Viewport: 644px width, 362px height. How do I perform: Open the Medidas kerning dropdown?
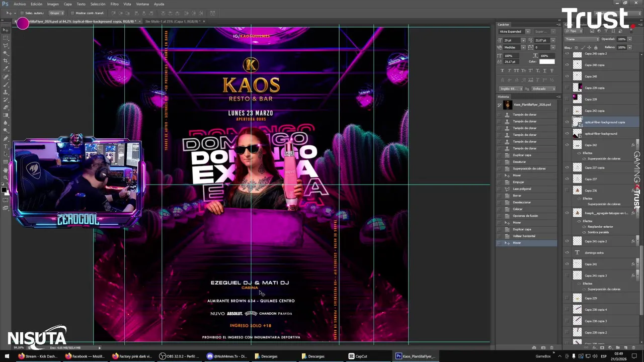523,48
